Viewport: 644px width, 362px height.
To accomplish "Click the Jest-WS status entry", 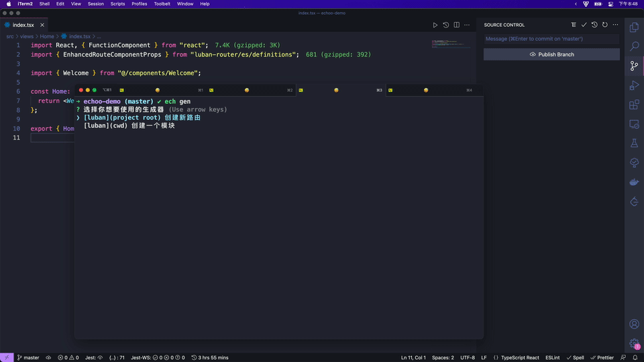I will tap(158, 358).
